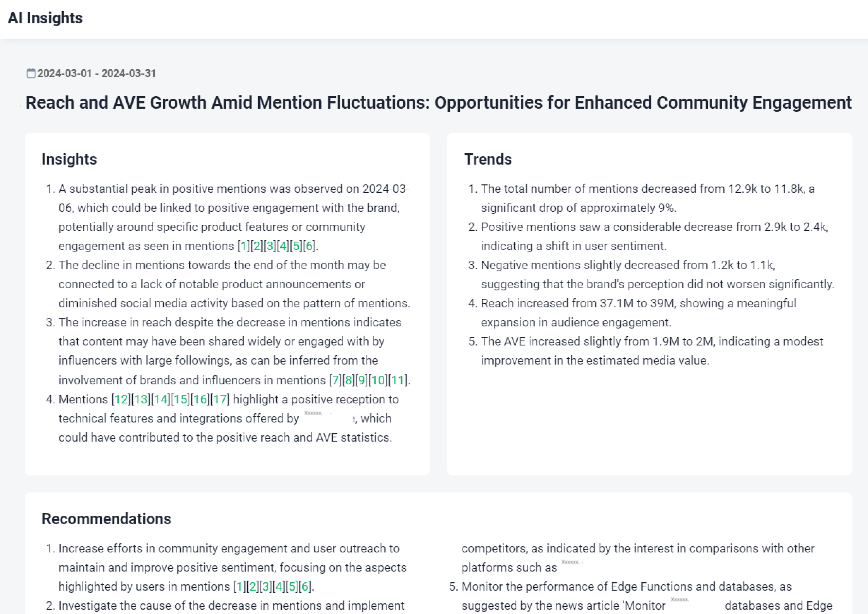Follow mention reference [8] in Insights
The image size is (868, 614).
coord(349,380)
